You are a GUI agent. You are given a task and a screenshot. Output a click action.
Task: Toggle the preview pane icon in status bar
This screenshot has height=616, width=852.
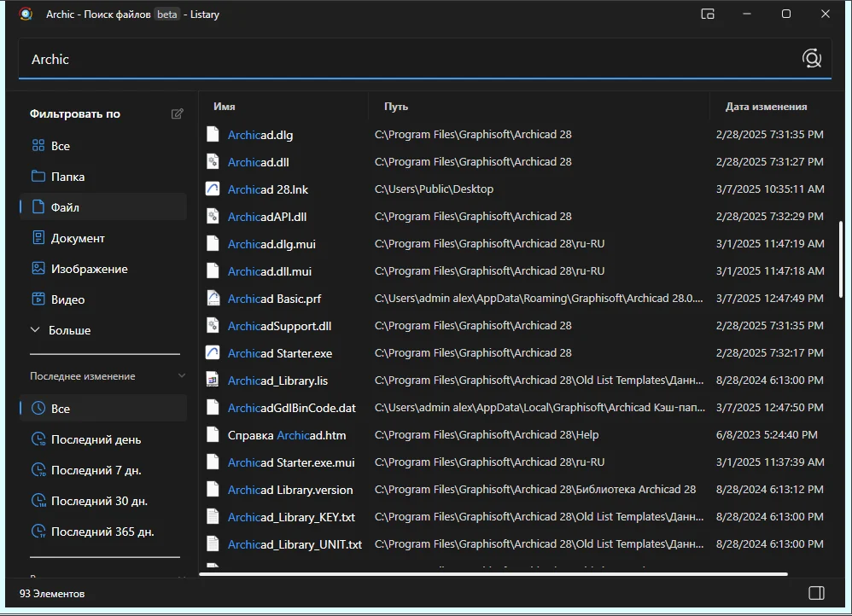815,593
